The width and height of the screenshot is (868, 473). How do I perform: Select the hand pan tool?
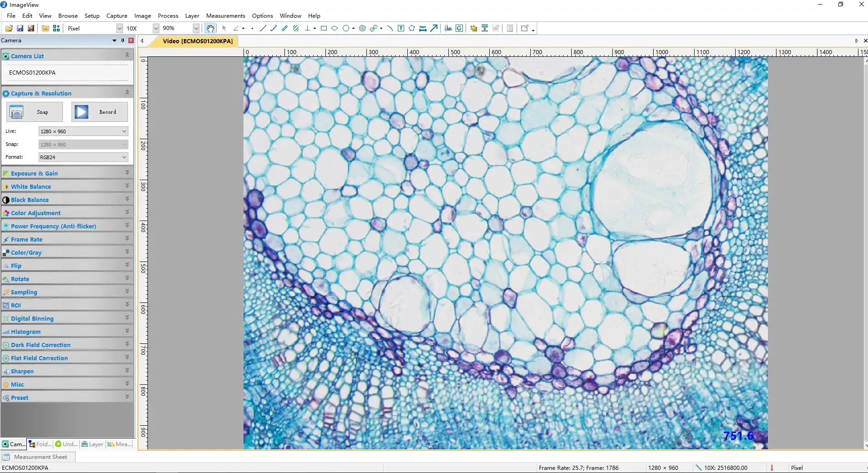(x=210, y=28)
